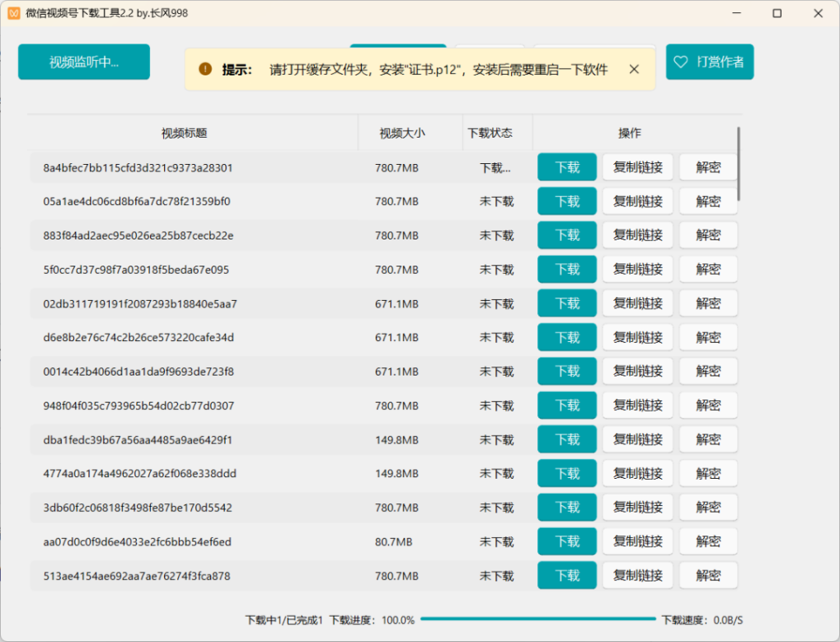Copy link for video 3db60f2c06818f3498fe87be170d5542
840x642 pixels.
(x=637, y=508)
